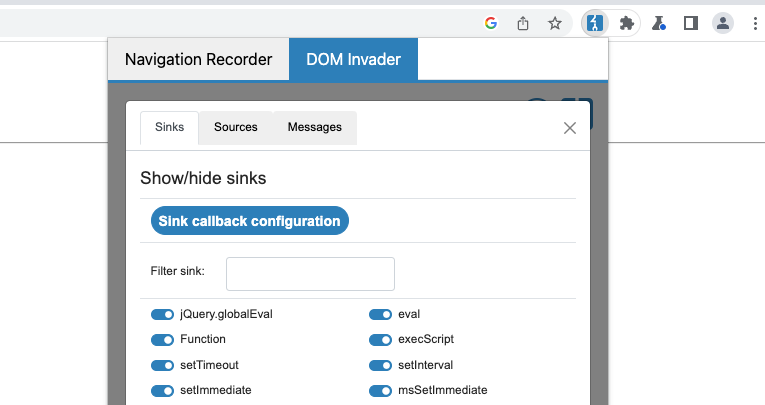Open the Chrome Extensions puzzle menu
The image size is (765, 405).
click(x=627, y=23)
